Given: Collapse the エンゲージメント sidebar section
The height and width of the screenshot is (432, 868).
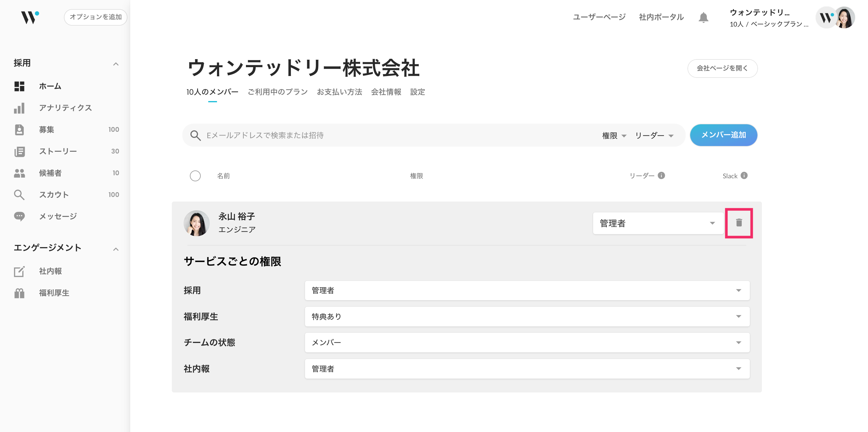Looking at the screenshot, I should coord(115,249).
